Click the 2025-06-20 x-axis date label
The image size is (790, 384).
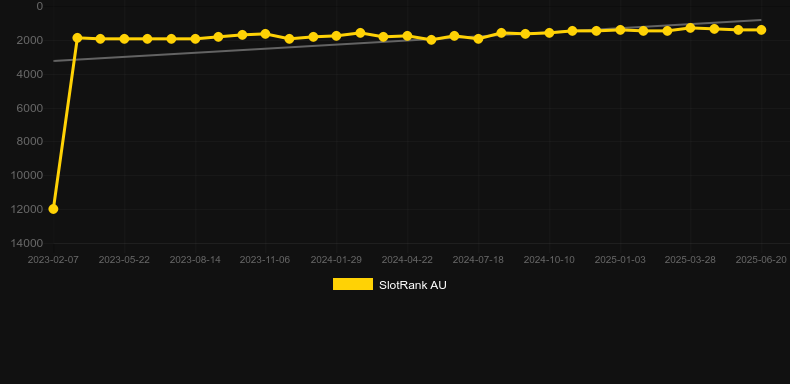pyautogui.click(x=761, y=260)
